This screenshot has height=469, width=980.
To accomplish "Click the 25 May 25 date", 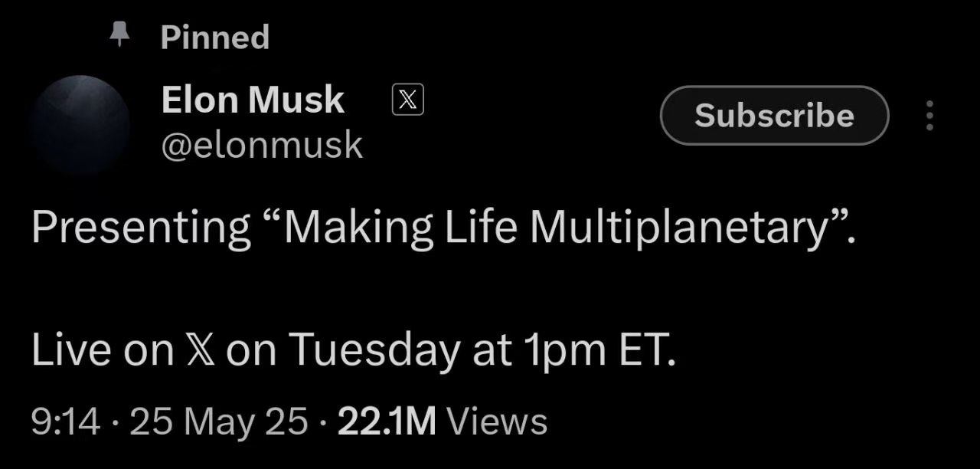I will click(219, 421).
